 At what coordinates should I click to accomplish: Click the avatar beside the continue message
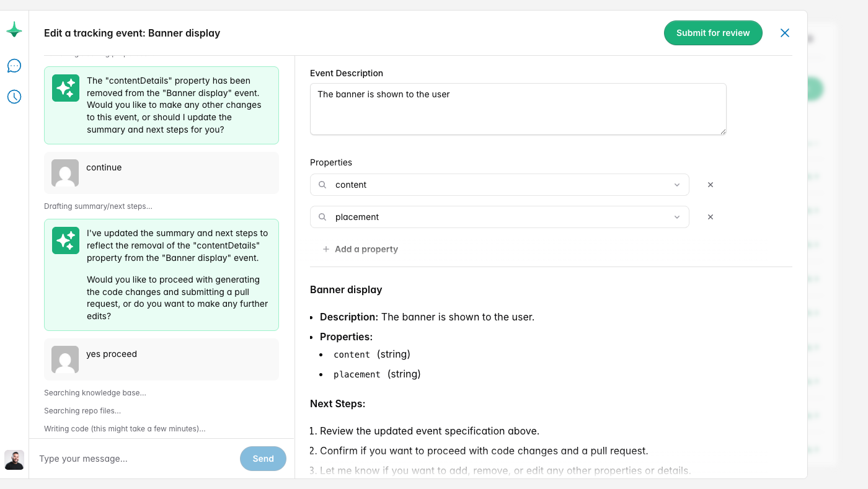pos(64,174)
